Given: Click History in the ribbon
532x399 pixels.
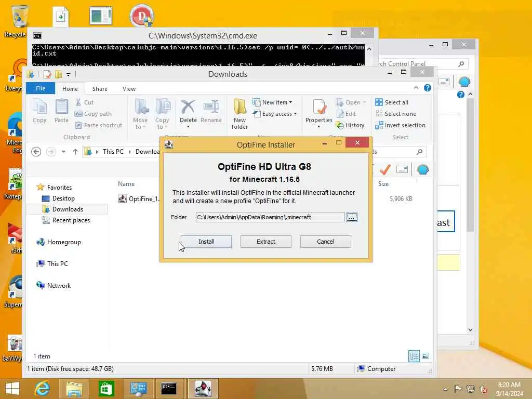Looking at the screenshot, I should [x=350, y=125].
